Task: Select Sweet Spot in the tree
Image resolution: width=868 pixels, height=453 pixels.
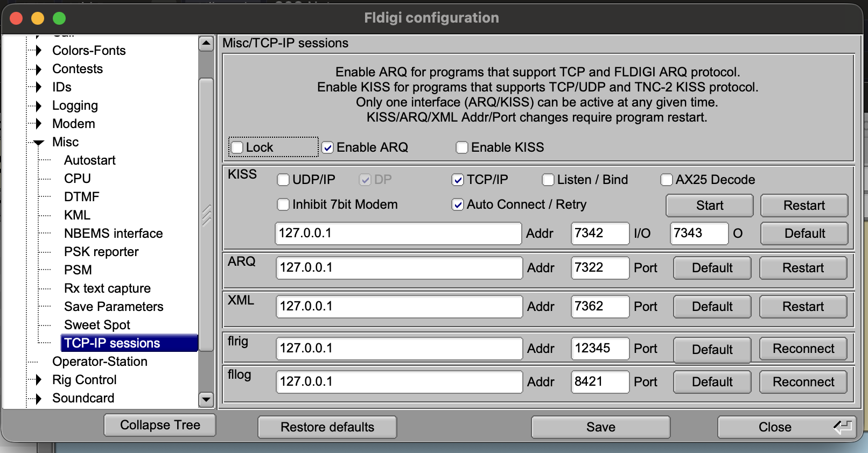Action: pos(97,325)
